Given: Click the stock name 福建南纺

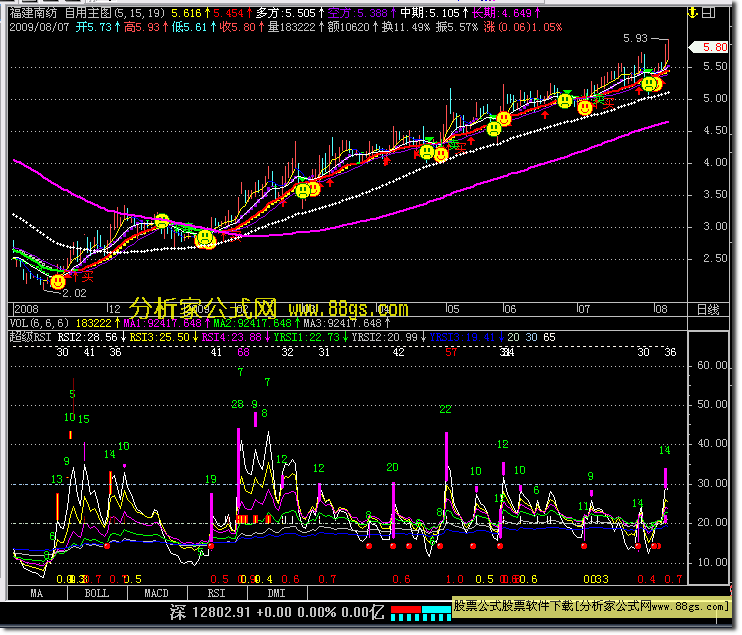Looking at the screenshot, I should (33, 13).
